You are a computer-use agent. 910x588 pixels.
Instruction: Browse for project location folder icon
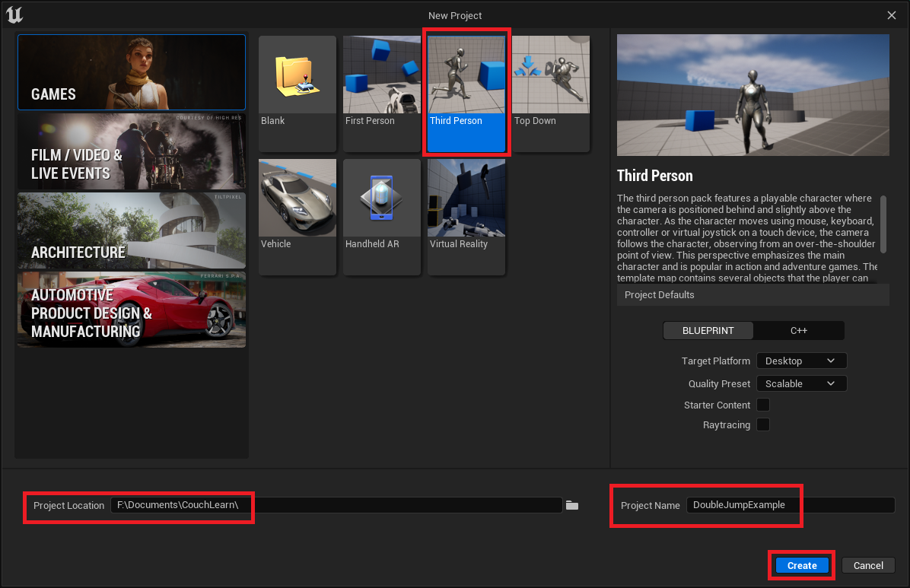(x=572, y=505)
